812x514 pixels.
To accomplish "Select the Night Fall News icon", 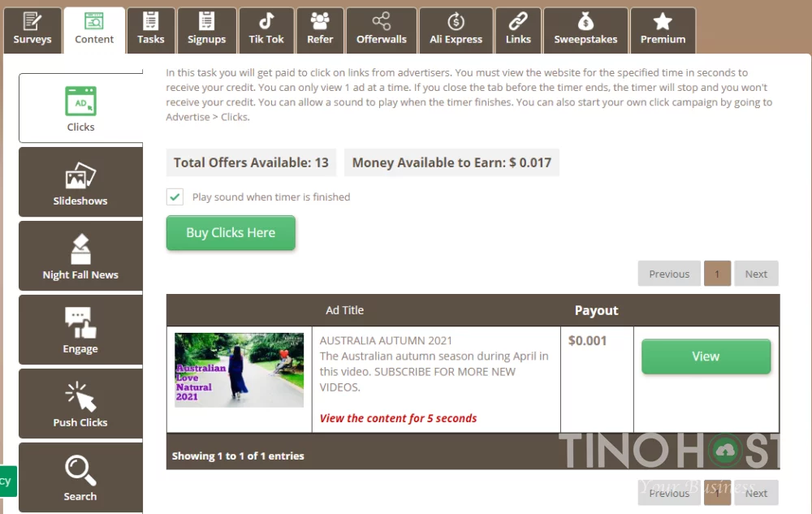I will tap(80, 249).
